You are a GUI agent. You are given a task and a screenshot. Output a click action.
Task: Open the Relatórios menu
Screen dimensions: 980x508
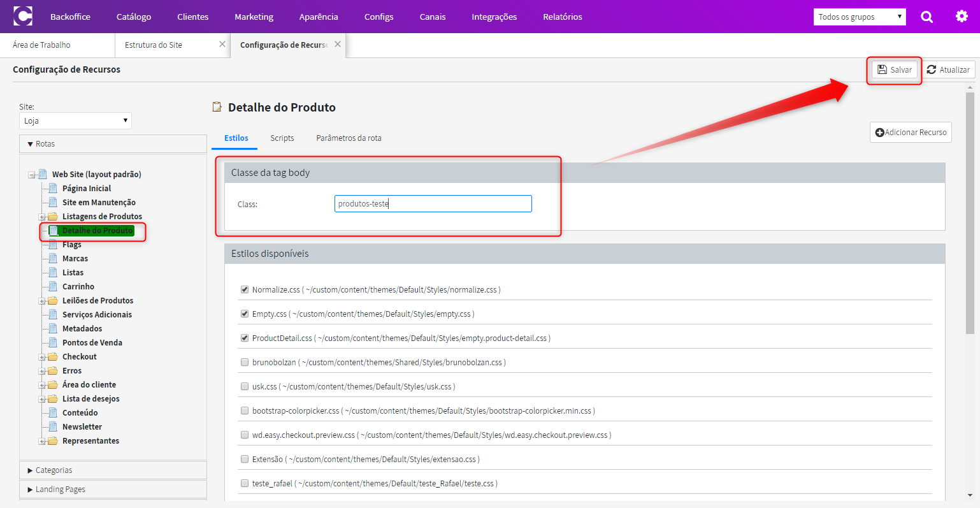563,17
